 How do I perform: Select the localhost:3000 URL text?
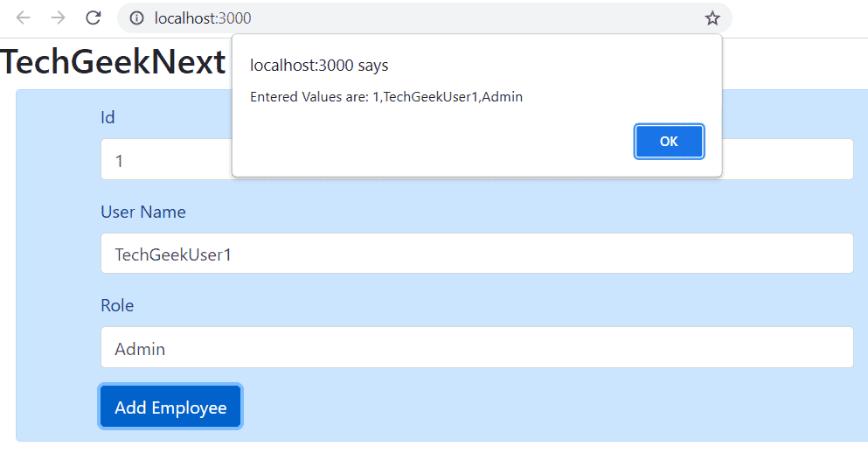pyautogui.click(x=203, y=18)
